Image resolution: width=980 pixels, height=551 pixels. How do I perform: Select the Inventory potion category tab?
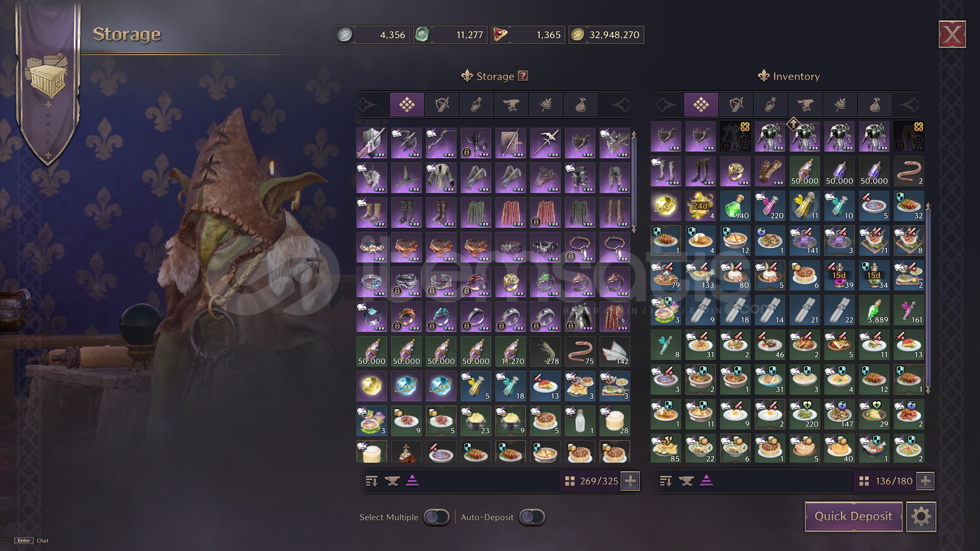[771, 105]
